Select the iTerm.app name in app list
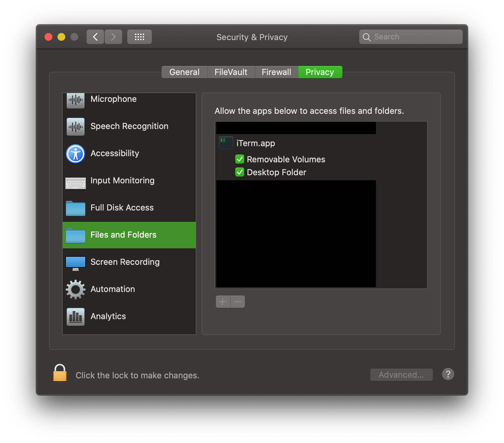Image resolution: width=504 pixels, height=443 pixels. (x=256, y=143)
